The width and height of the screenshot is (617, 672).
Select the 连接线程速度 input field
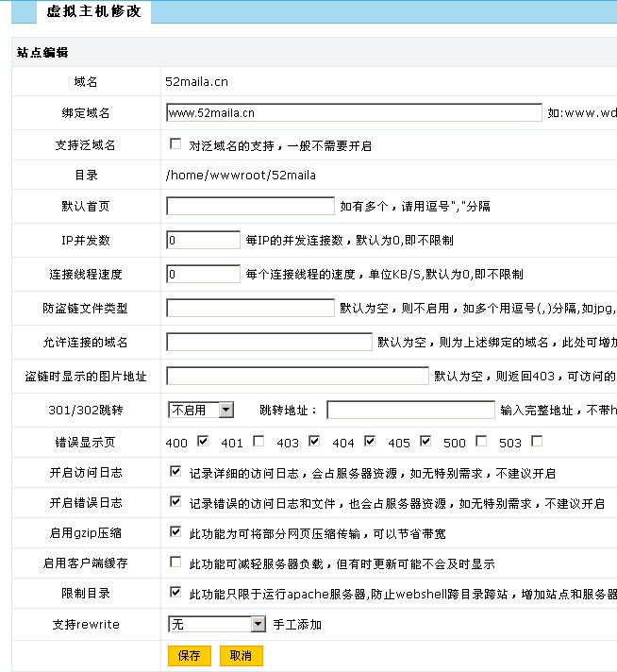pos(203,275)
